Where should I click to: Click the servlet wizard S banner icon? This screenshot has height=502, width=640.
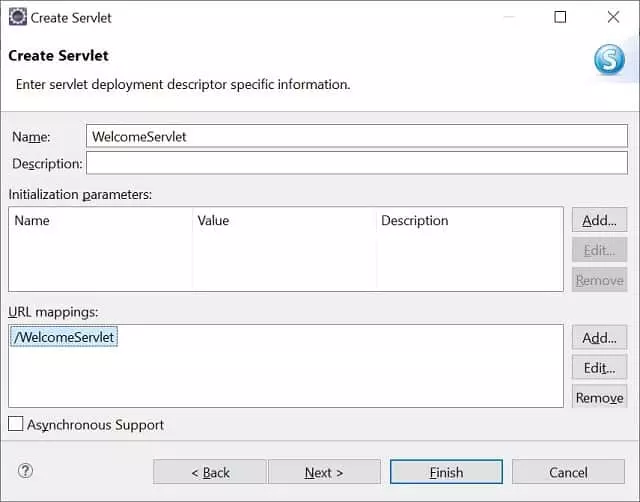tap(609, 60)
